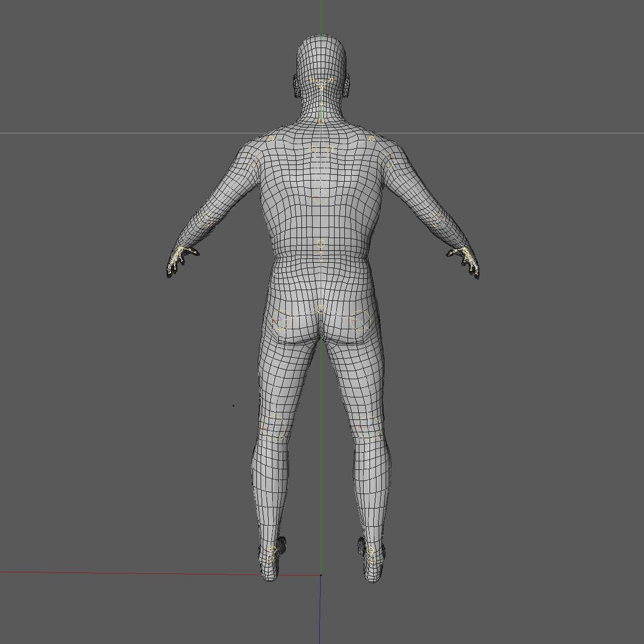Viewport: 644px width, 644px height.
Task: Select the left hand finger joints
Action: [179, 261]
